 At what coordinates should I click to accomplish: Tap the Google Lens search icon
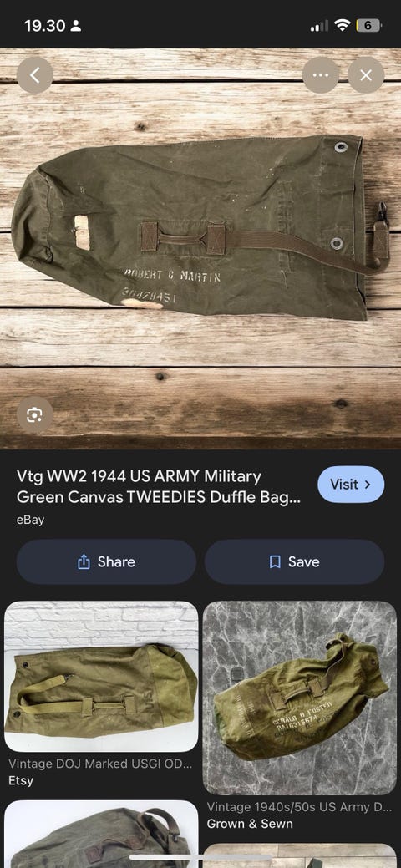tap(35, 414)
